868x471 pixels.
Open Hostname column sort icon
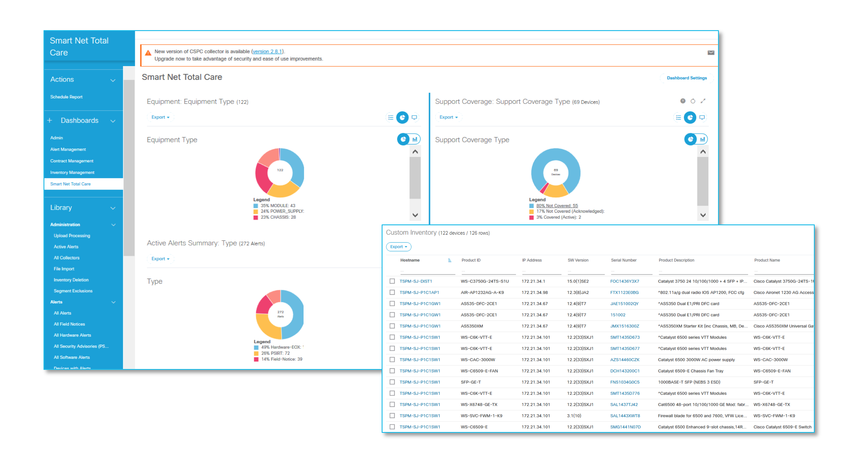coord(450,260)
